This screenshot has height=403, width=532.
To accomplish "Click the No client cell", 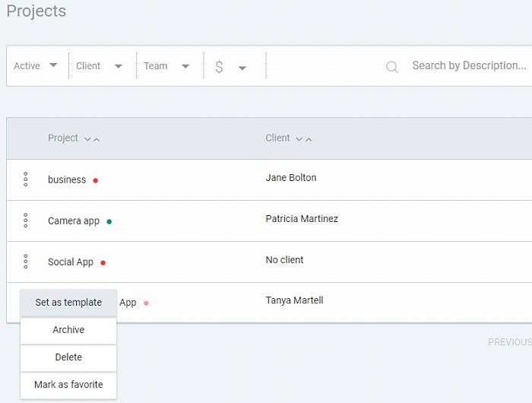I will pos(284,260).
